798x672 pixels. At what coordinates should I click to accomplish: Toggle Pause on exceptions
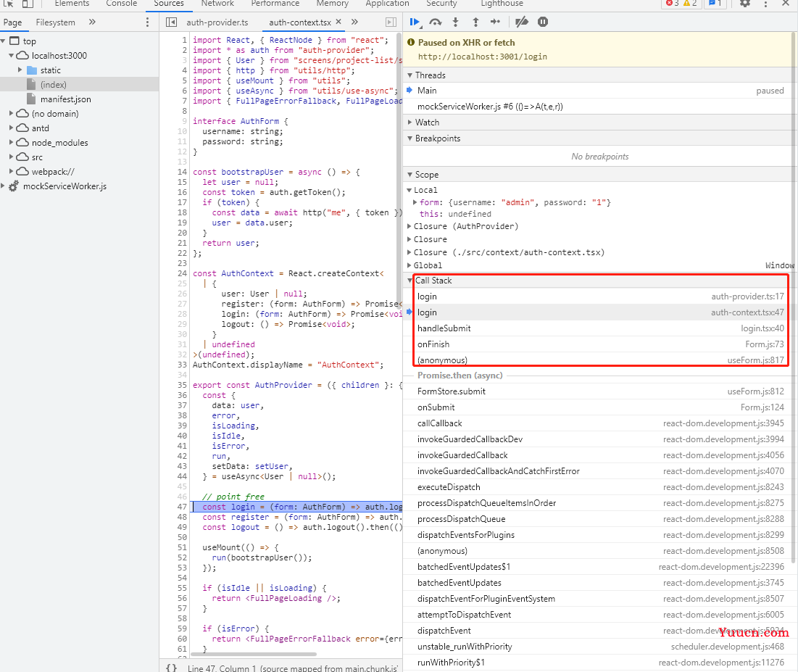pyautogui.click(x=543, y=22)
